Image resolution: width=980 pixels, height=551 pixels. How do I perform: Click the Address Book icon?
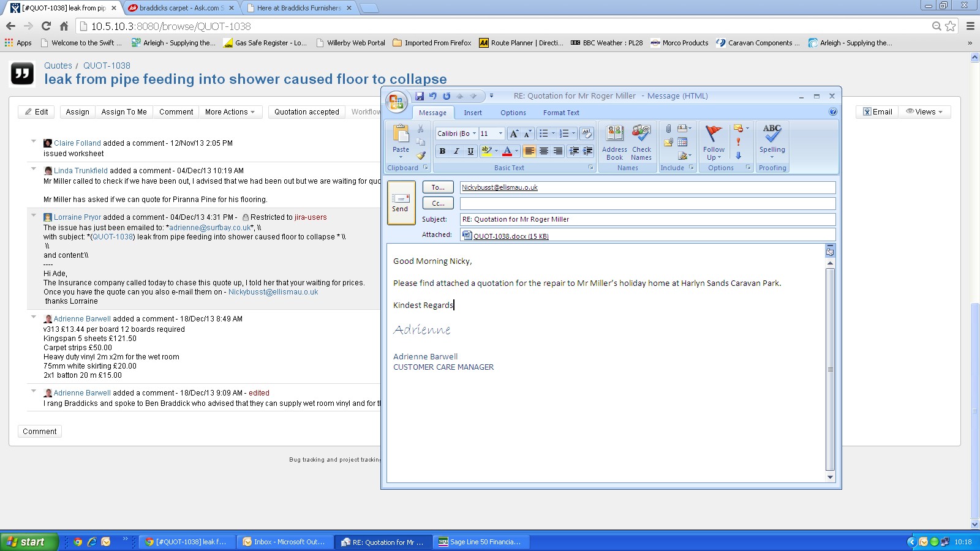click(x=614, y=142)
